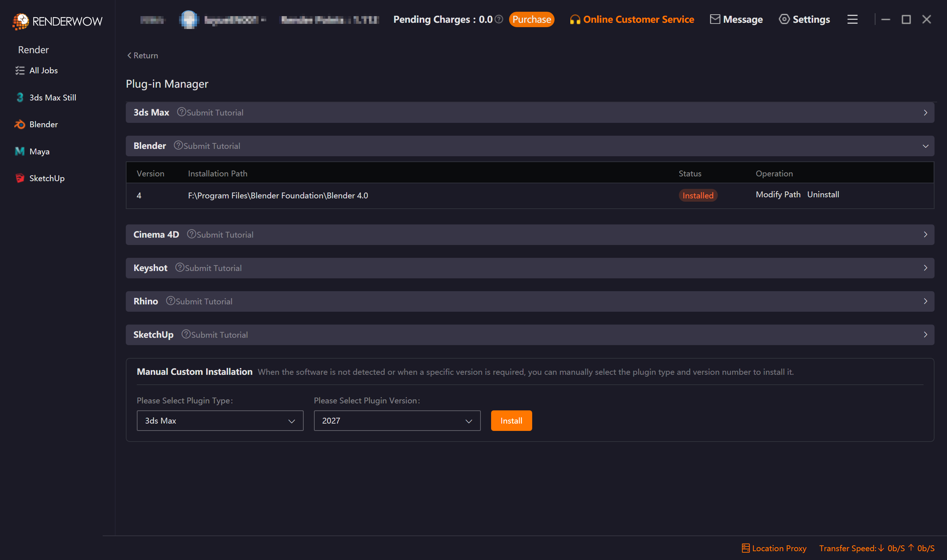
Task: Select the 3ds Max Still sidebar icon
Action: (x=19, y=97)
